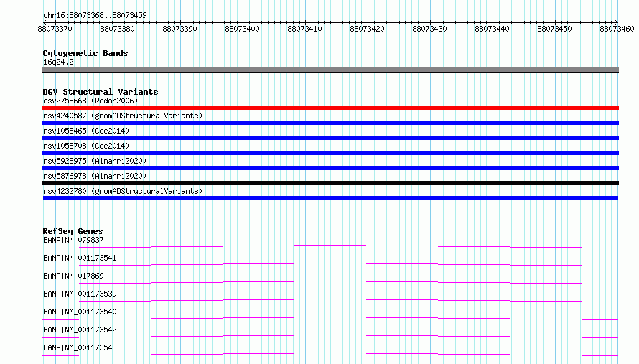Open transcript BANP|NM_017869

click(x=73, y=276)
